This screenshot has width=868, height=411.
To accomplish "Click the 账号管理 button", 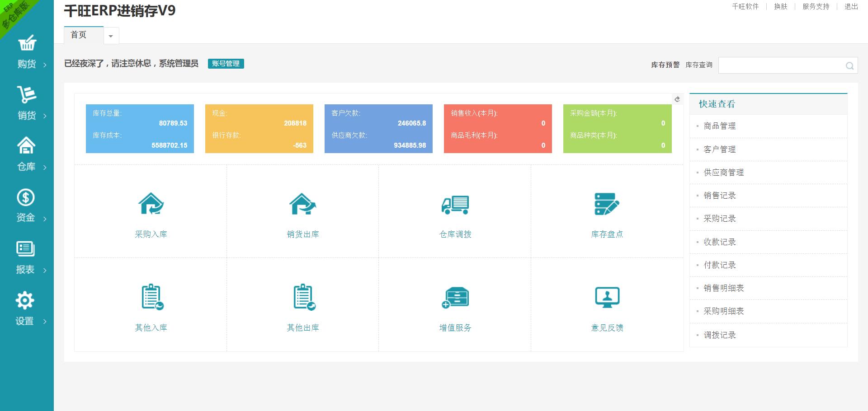I will coord(226,64).
